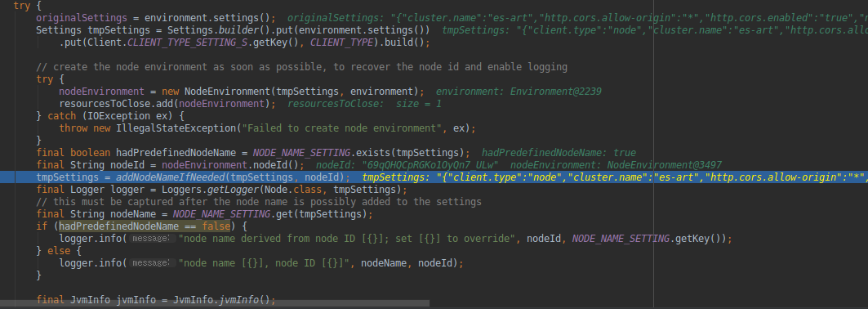Click the catch keyword
The width and height of the screenshot is (868, 309).
62,116
